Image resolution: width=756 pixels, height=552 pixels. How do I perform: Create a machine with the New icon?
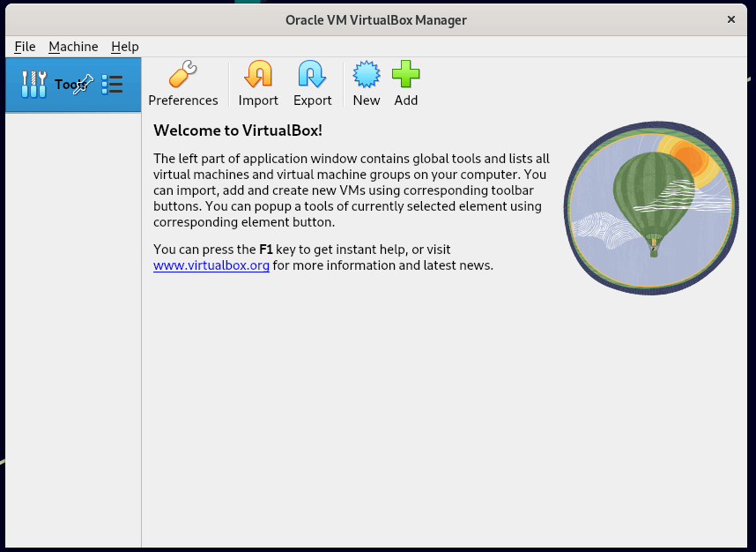coord(367,74)
